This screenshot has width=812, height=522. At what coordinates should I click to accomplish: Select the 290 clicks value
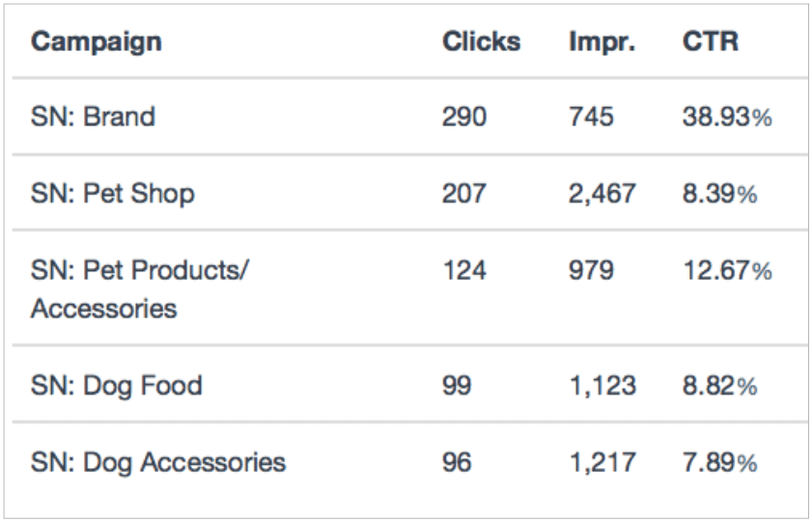[464, 117]
